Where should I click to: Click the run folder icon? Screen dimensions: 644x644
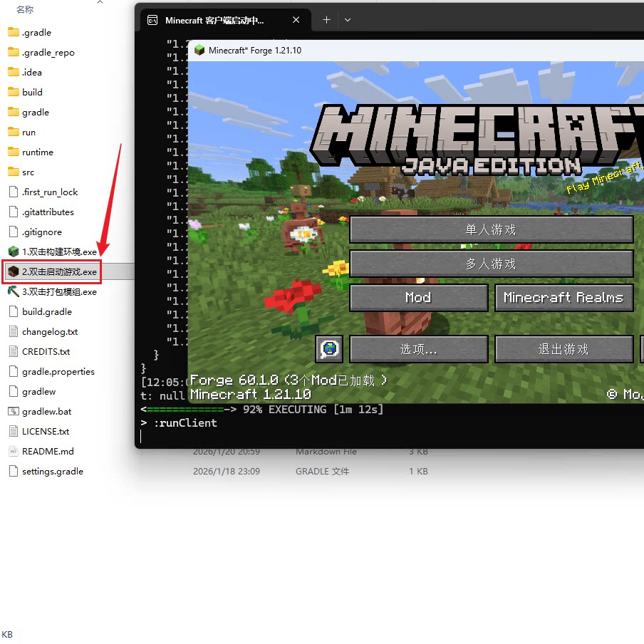click(13, 133)
